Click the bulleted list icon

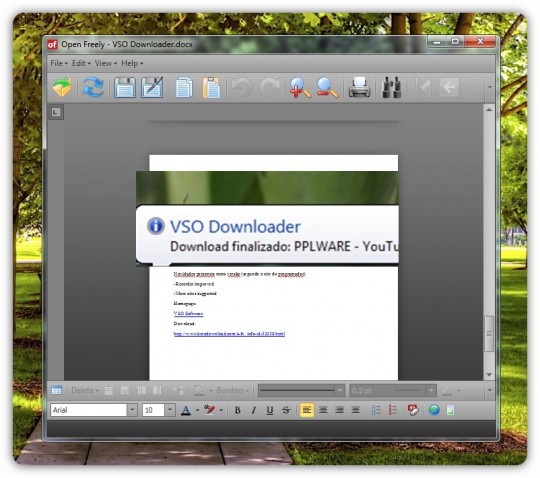point(376,410)
